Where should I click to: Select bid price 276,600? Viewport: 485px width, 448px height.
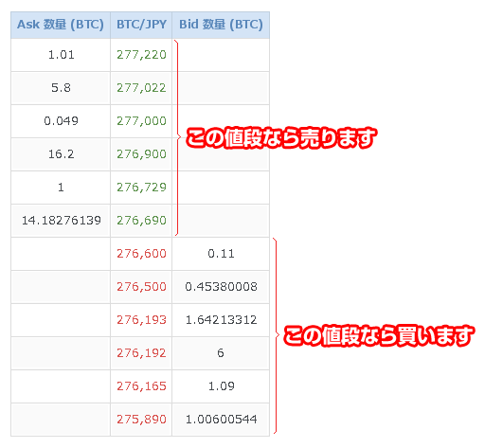141,254
